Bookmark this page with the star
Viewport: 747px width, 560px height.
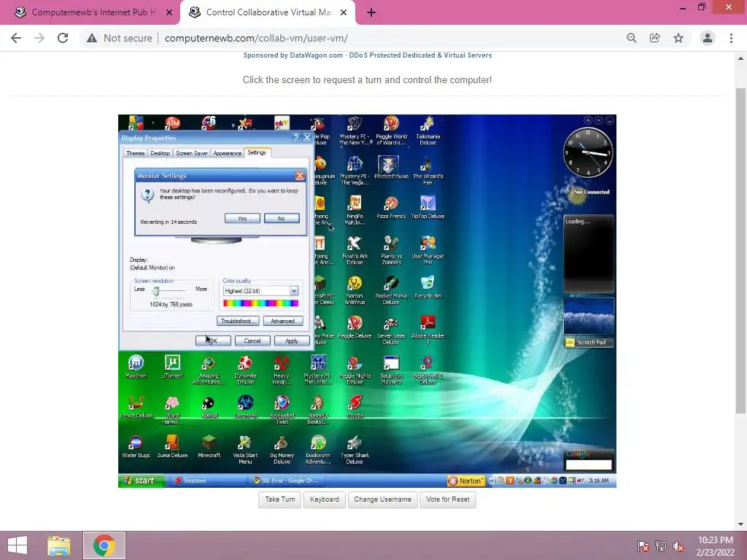pyautogui.click(x=678, y=38)
